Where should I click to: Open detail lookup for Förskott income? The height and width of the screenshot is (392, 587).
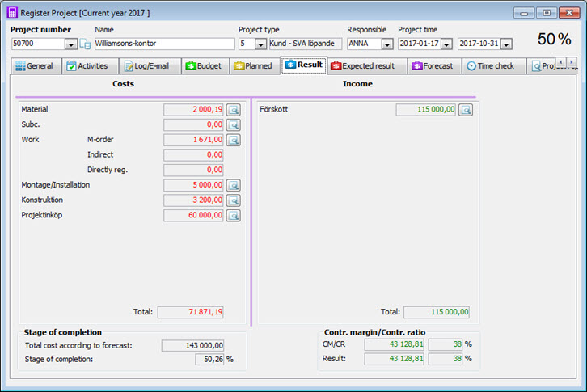[x=466, y=110]
